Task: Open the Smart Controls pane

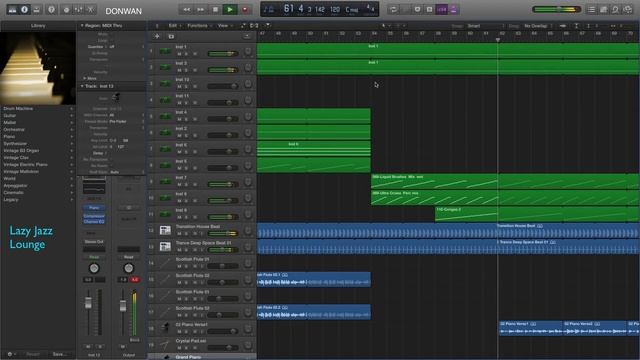Action: tap(66, 10)
